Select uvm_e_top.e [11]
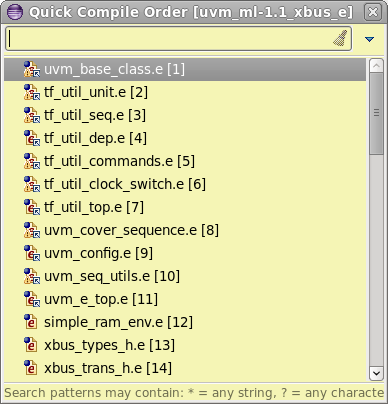 click(x=185, y=299)
